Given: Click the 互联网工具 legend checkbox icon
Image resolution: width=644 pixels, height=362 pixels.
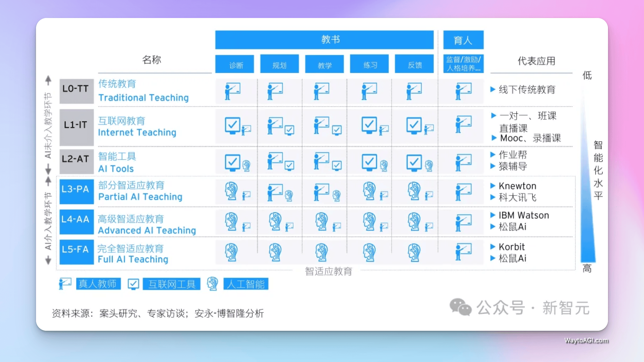Looking at the screenshot, I should (x=133, y=284).
